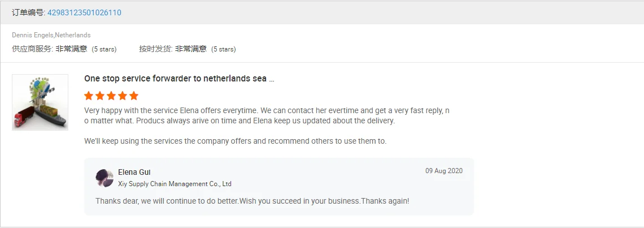Click the 09 Aug 2020 reply date
The width and height of the screenshot is (644, 228).
coord(443,171)
